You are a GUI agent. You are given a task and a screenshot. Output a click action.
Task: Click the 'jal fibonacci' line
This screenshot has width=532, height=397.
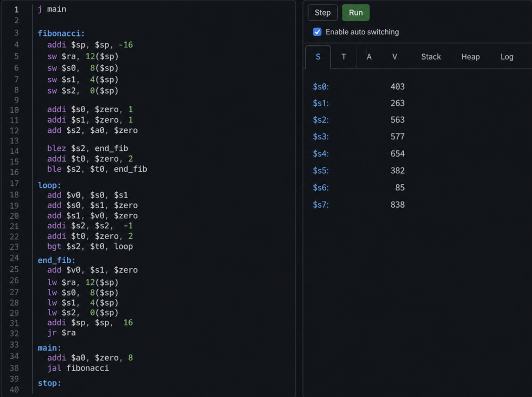[78, 368]
